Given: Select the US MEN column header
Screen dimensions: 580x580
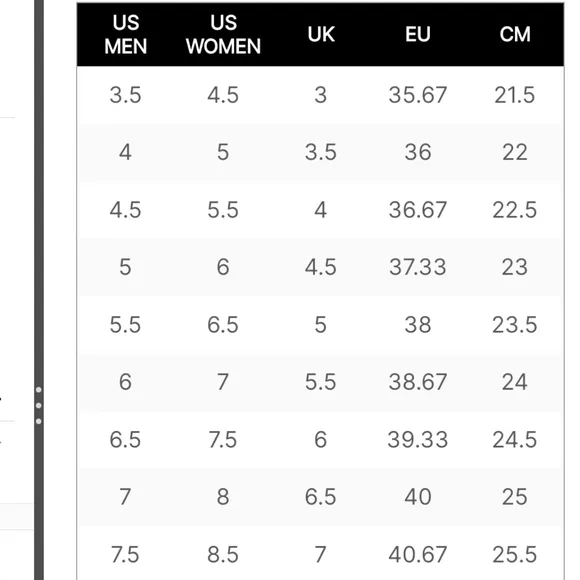Looking at the screenshot, I should click(x=125, y=34).
